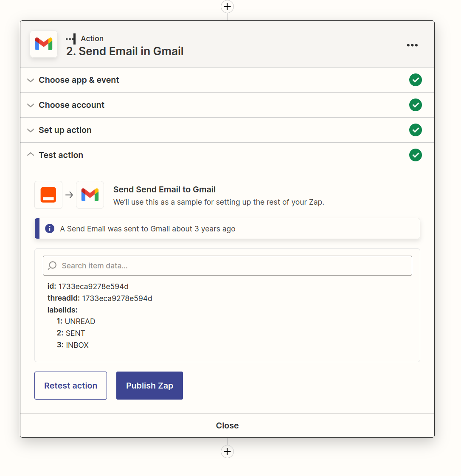Expand the Choose app & event section
This screenshot has height=476, width=461.
click(x=79, y=80)
